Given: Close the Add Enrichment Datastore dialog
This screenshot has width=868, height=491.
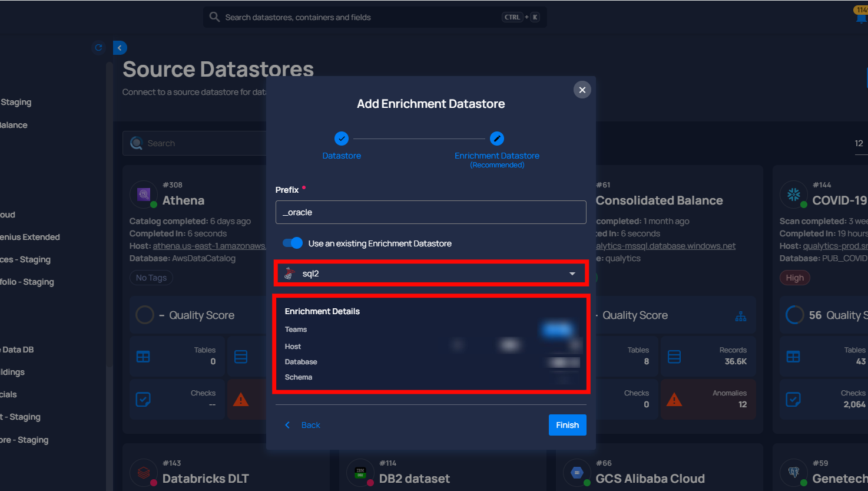Looking at the screenshot, I should click(x=582, y=90).
